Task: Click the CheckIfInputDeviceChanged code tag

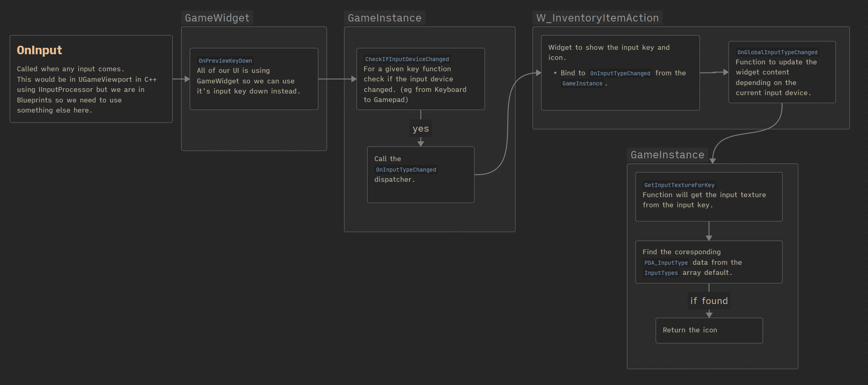Action: pos(407,59)
